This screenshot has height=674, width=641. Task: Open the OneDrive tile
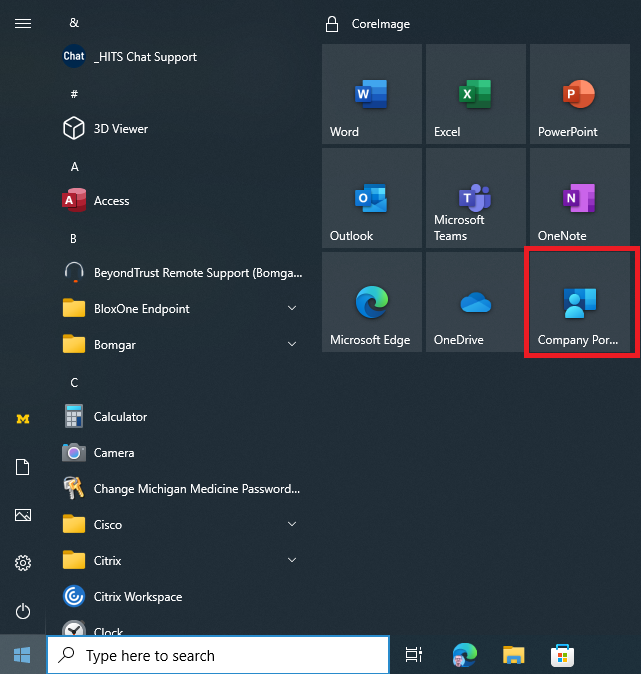(x=475, y=303)
